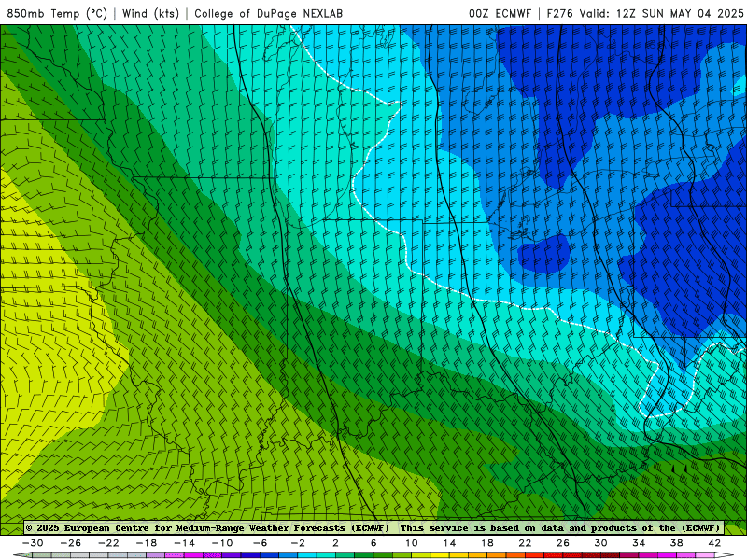Click the "850mb Temp (°C)" title text
This screenshot has width=747, height=560.
tap(57, 13)
